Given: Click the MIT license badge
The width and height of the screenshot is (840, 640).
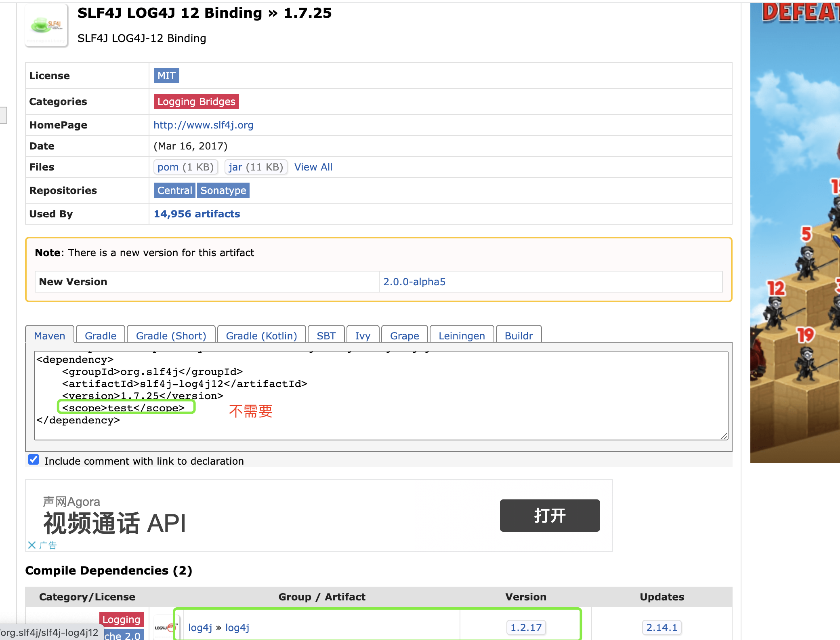Looking at the screenshot, I should 166,76.
